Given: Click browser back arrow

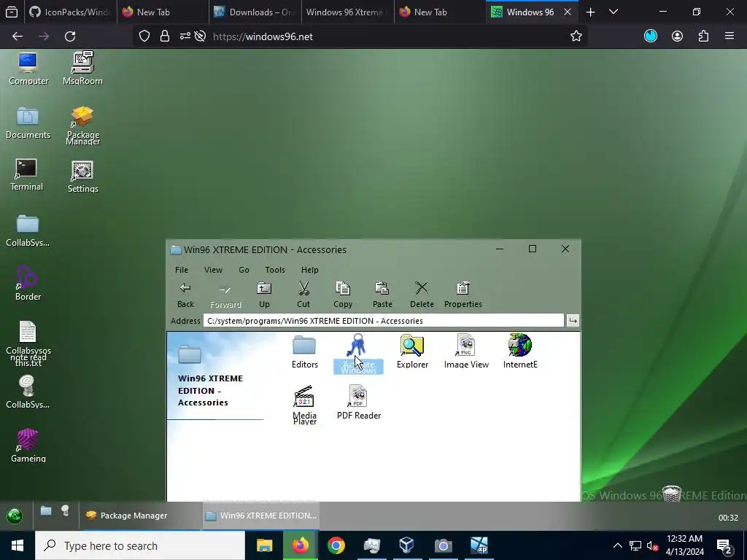Looking at the screenshot, I should [x=18, y=36].
